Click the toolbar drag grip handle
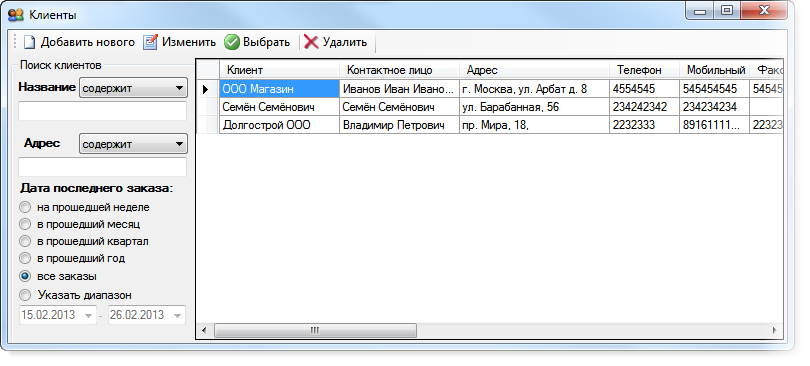This screenshot has width=810, height=366. [15, 42]
